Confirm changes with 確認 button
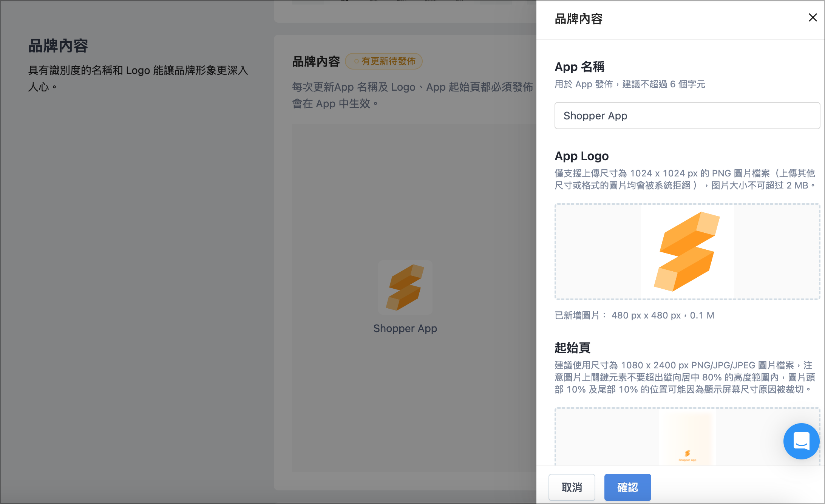 (x=627, y=487)
